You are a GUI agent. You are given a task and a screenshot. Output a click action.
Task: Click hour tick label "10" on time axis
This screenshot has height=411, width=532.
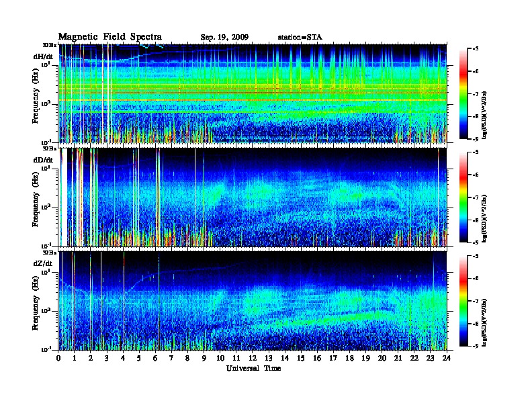[x=220, y=359]
